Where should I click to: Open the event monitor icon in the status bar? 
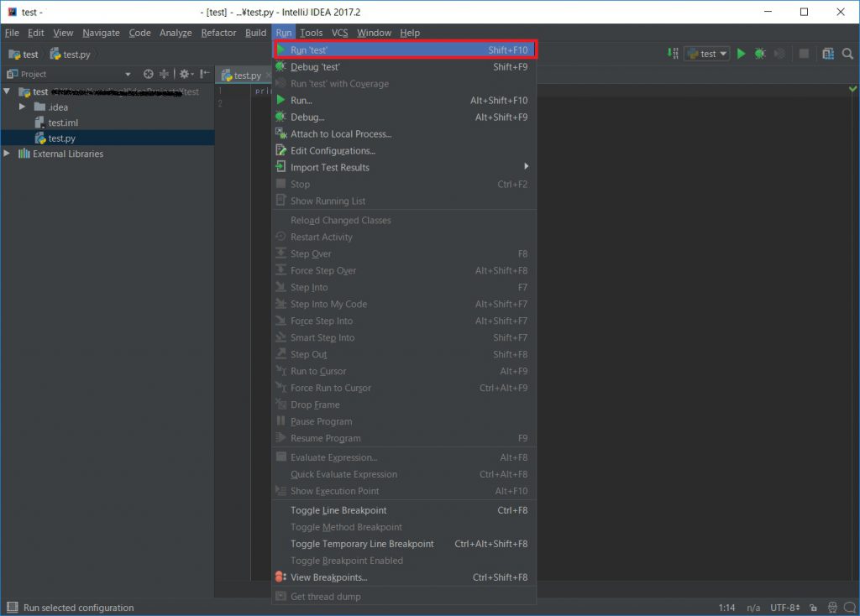click(832, 608)
